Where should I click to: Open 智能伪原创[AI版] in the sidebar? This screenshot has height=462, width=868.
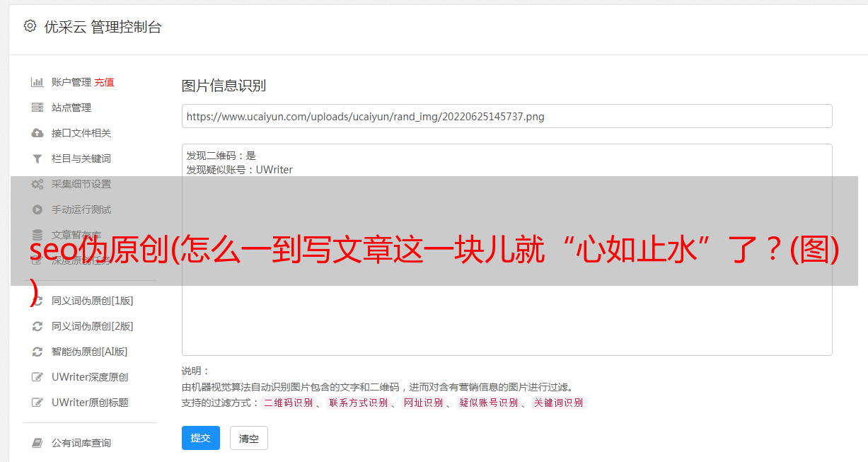tap(90, 352)
